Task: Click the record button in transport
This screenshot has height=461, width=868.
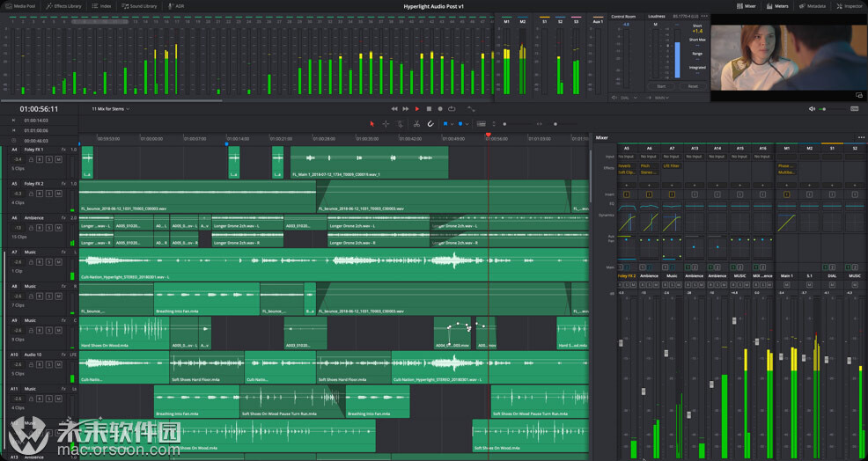Action: (440, 109)
